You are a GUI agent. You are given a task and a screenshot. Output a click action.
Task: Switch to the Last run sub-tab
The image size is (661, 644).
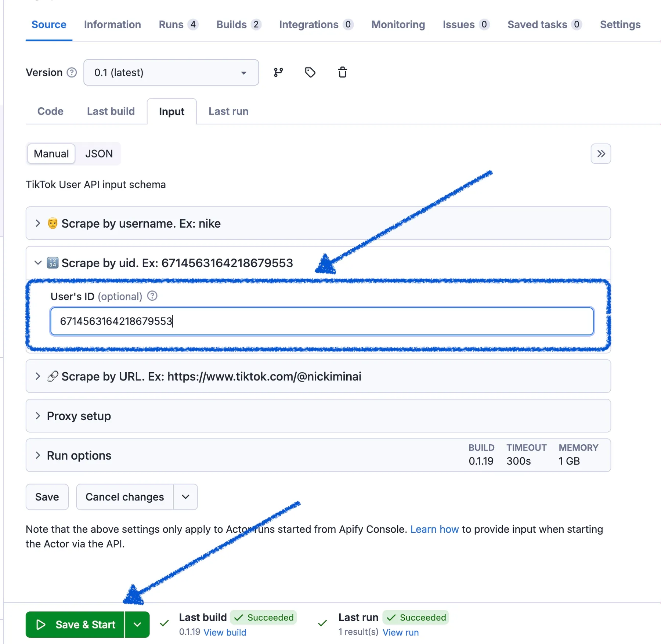(x=228, y=111)
